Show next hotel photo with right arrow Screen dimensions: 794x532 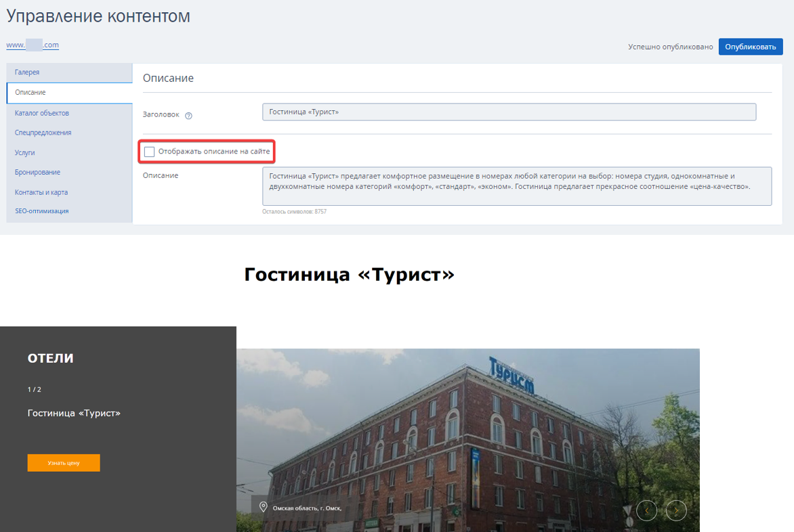pyautogui.click(x=676, y=510)
